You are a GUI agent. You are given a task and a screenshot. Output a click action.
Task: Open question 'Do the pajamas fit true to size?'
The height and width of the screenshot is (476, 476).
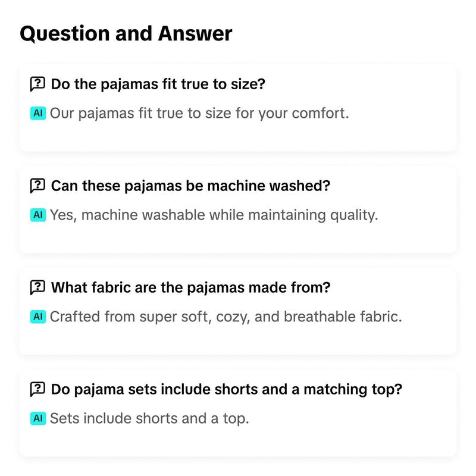158,84
